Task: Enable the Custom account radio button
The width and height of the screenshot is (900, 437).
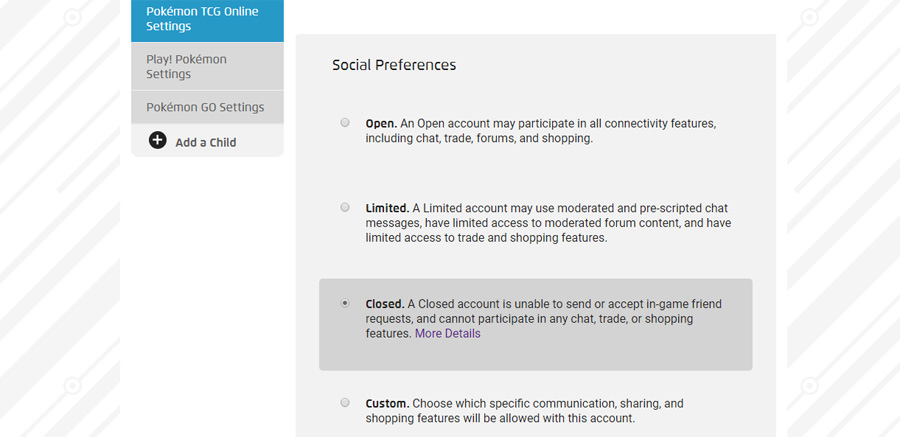Action: pos(345,402)
